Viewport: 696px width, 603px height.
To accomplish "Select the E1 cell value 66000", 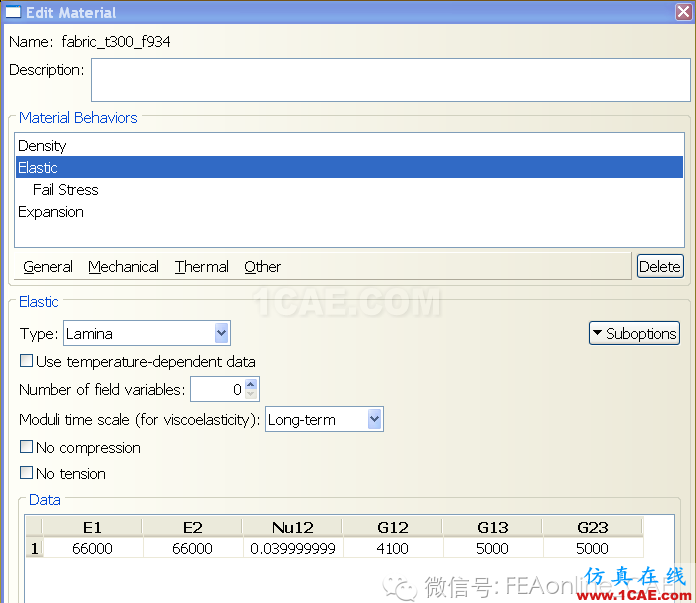I will 92,548.
